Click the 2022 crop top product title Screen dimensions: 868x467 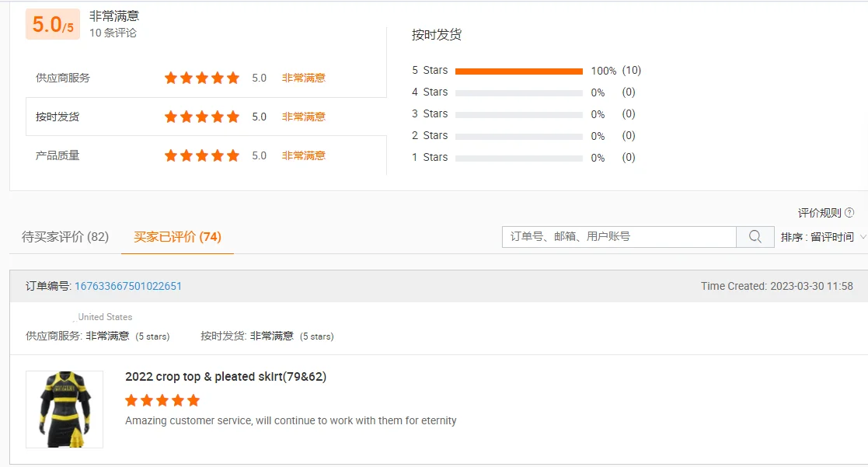(225, 377)
